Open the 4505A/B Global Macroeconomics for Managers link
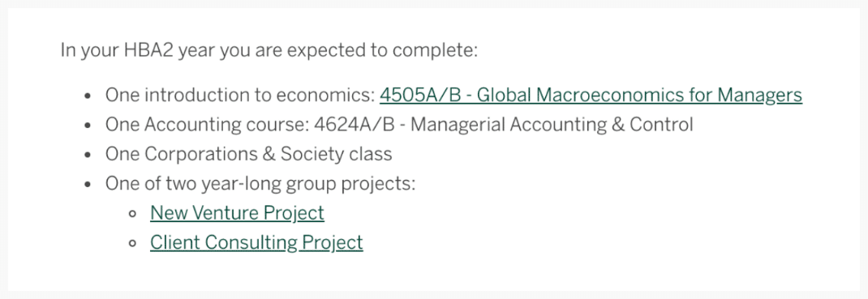The width and height of the screenshot is (868, 299). (x=591, y=96)
